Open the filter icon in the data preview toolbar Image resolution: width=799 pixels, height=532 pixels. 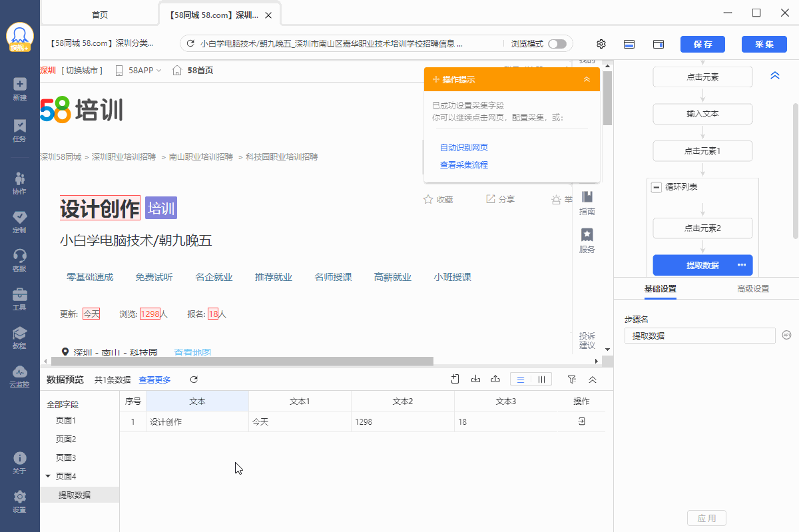(x=572, y=380)
